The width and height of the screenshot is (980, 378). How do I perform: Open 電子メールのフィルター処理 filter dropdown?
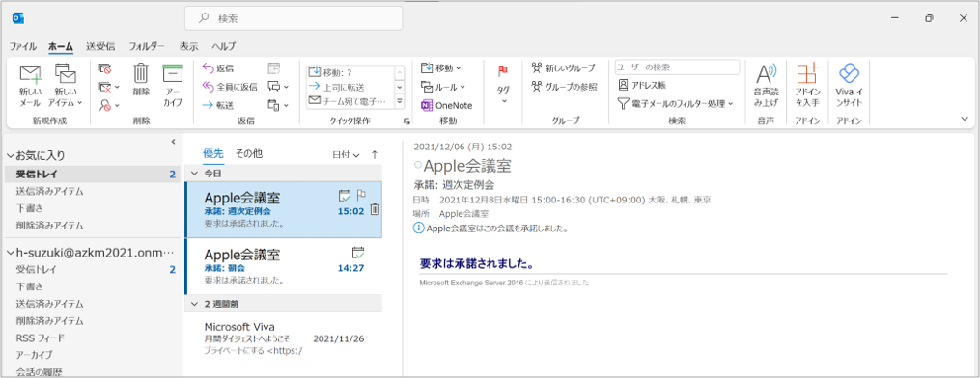coord(676,103)
